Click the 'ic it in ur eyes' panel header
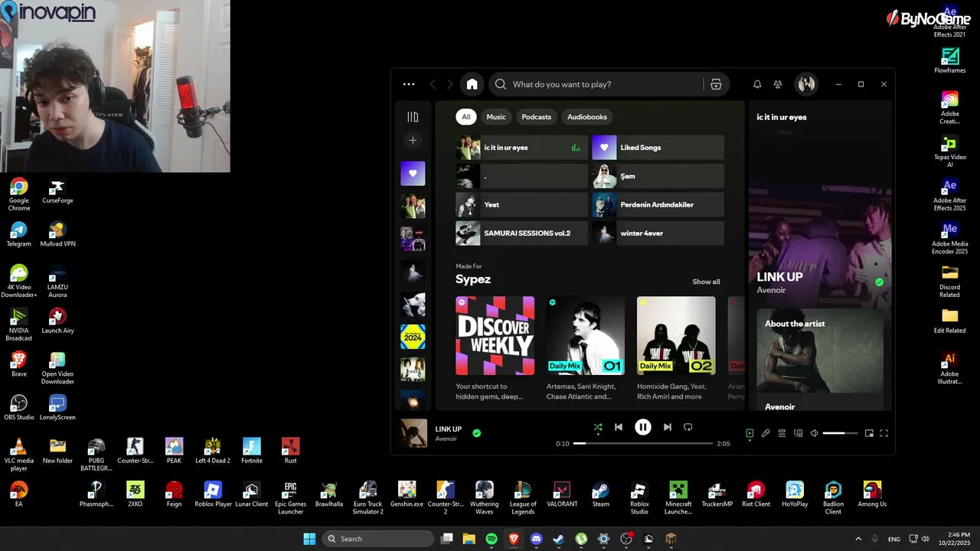This screenshot has width=980, height=551. point(782,117)
